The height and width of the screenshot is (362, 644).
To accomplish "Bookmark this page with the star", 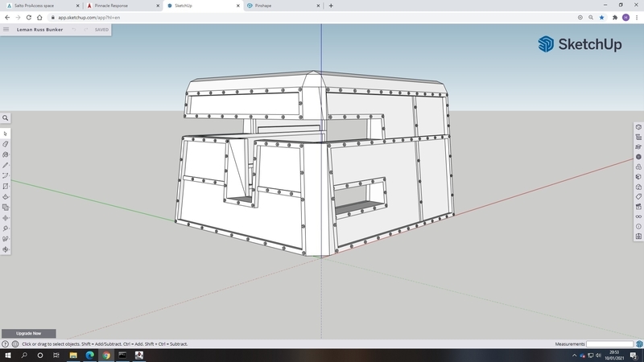I will click(601, 18).
